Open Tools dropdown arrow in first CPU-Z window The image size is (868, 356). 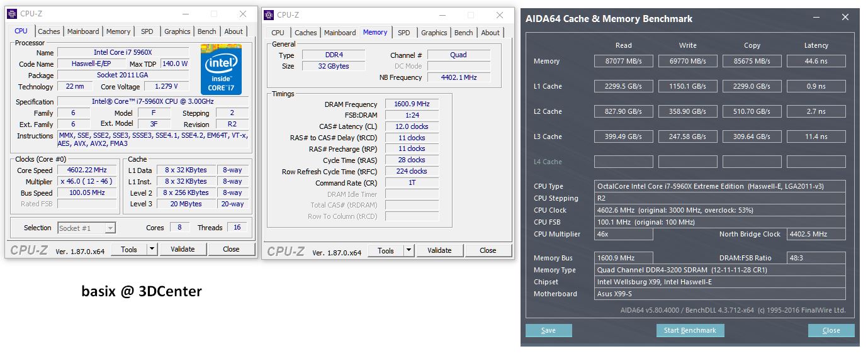point(152,249)
